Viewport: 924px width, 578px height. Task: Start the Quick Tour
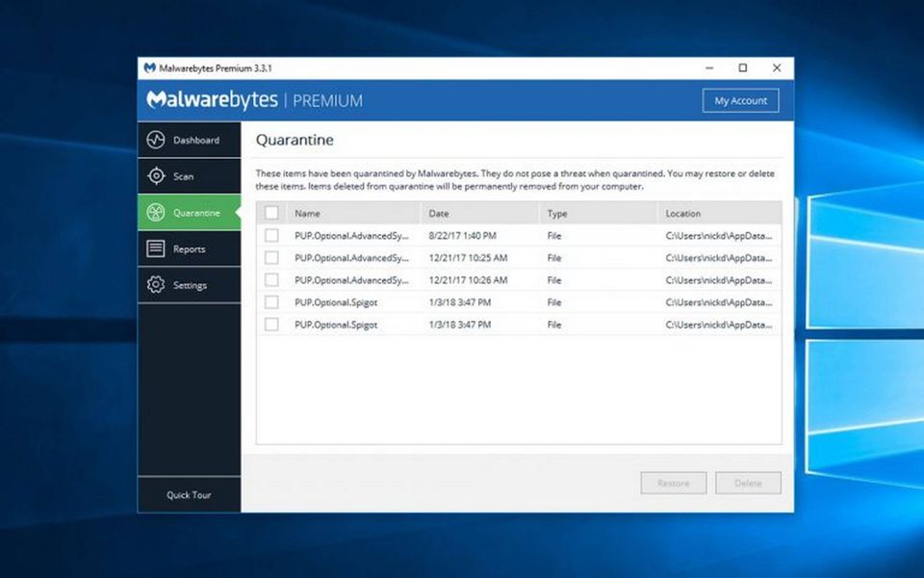tap(189, 495)
